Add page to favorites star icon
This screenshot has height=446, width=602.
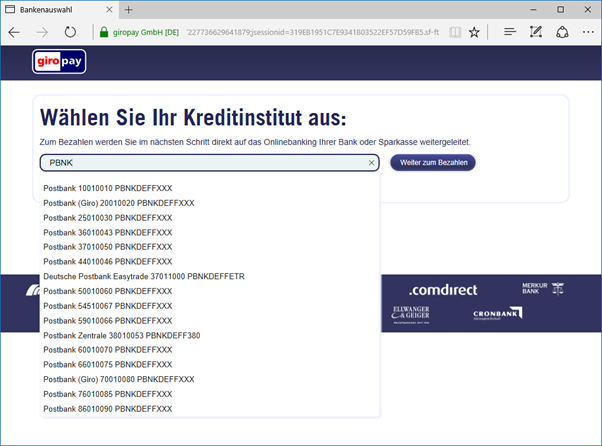(x=474, y=32)
